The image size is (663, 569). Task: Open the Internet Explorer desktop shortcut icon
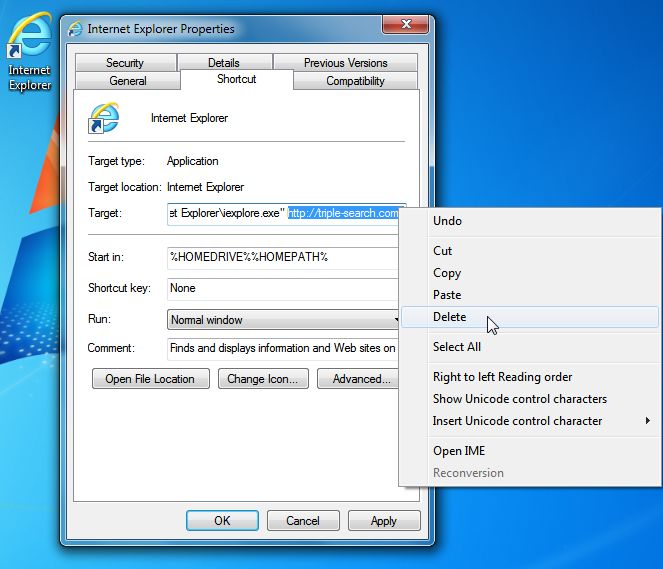[x=29, y=51]
